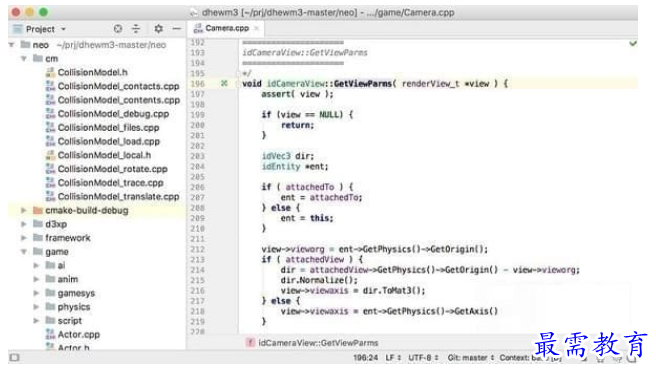Click cursor position 196:24 in status bar
Image resolution: width=656 pixels, height=376 pixels.
point(366,358)
